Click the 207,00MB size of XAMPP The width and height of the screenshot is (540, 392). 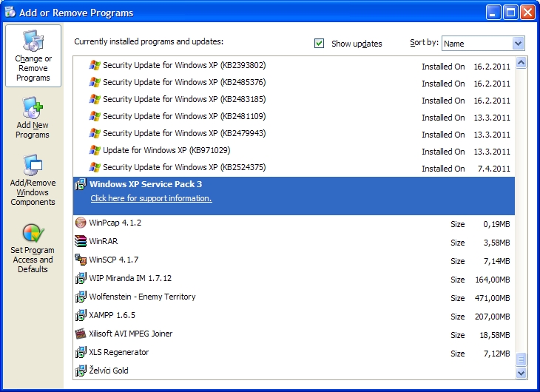pos(492,317)
